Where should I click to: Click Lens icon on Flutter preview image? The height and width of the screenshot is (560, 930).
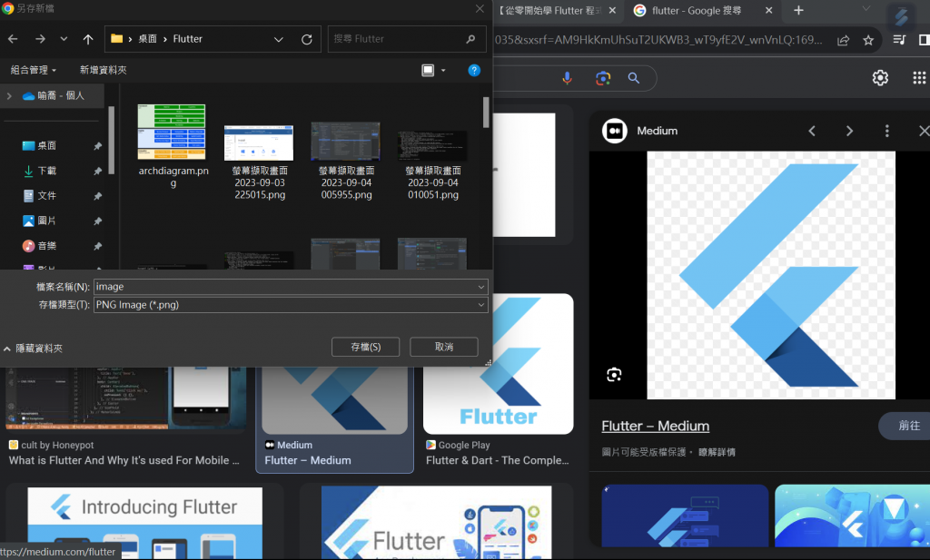pyautogui.click(x=614, y=375)
